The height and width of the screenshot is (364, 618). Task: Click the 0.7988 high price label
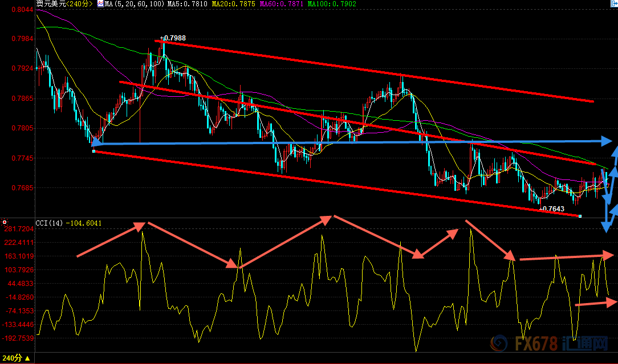174,38
